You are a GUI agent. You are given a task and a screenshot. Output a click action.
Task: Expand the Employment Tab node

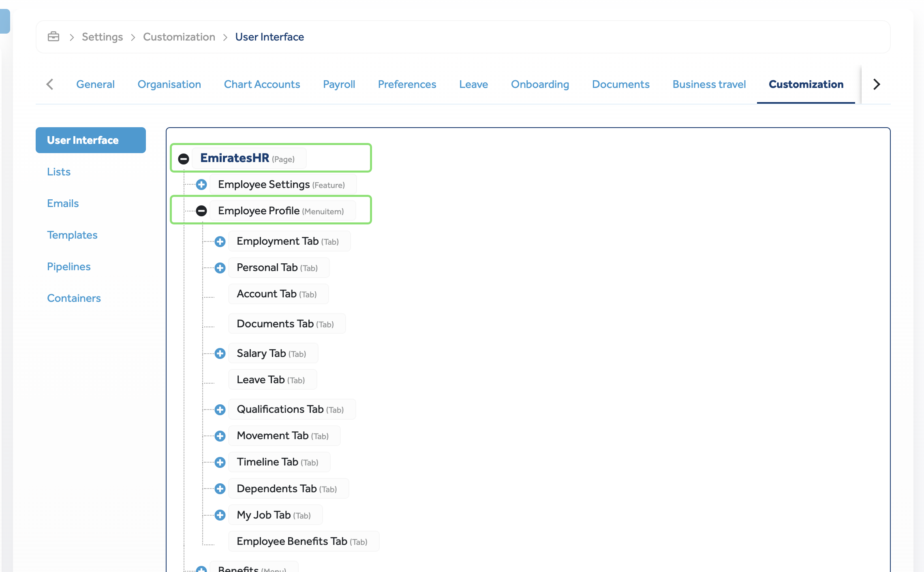pyautogui.click(x=220, y=241)
